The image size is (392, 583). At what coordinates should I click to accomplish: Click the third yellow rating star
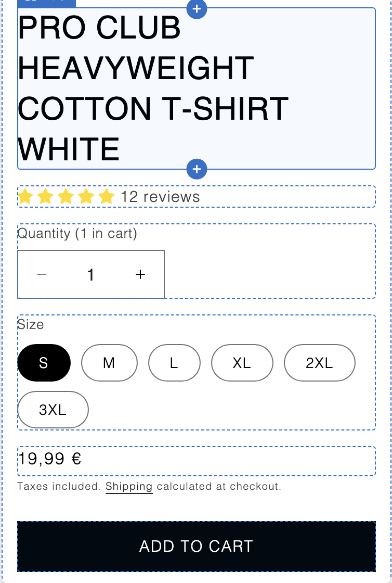(66, 197)
